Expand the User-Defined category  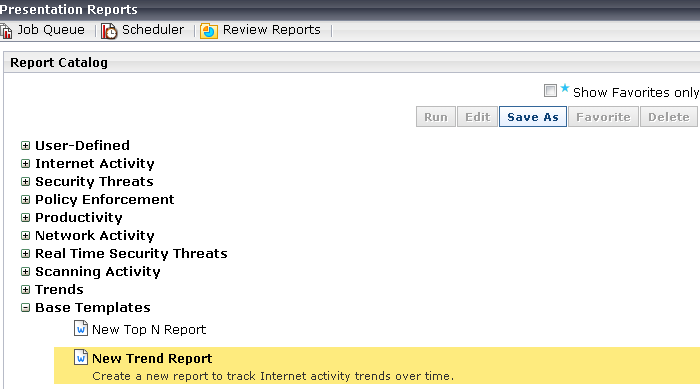(x=25, y=146)
